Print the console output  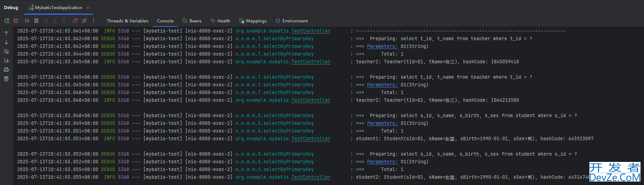click(6, 70)
